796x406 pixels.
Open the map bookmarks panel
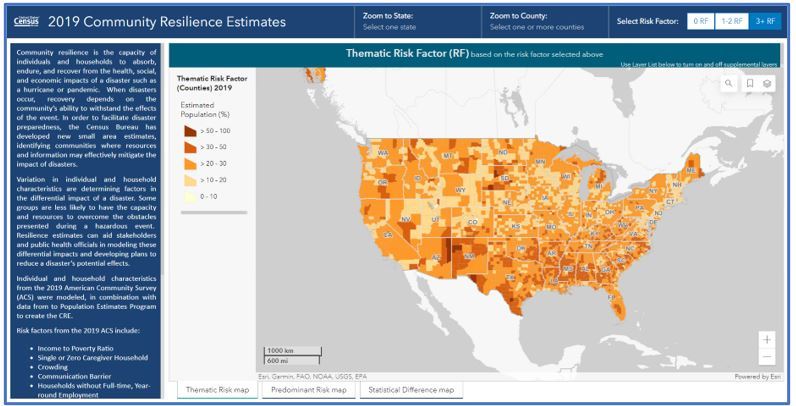(748, 85)
